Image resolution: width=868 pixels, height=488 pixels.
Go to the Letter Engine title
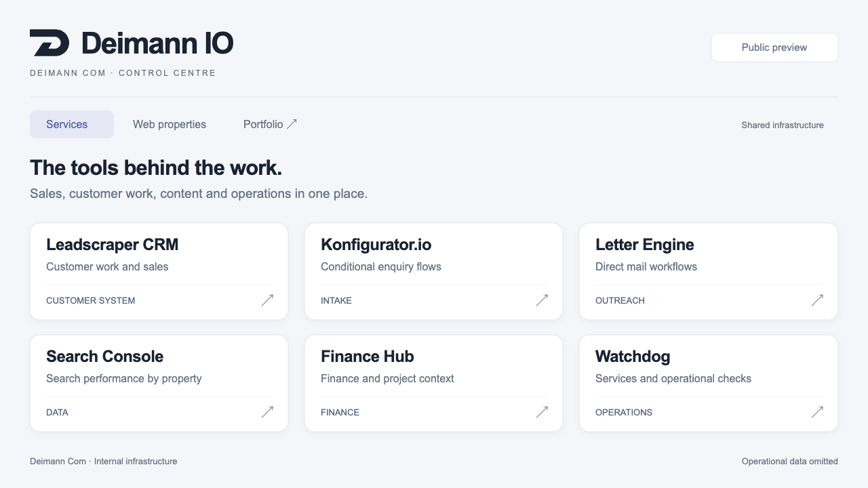pyautogui.click(x=645, y=245)
